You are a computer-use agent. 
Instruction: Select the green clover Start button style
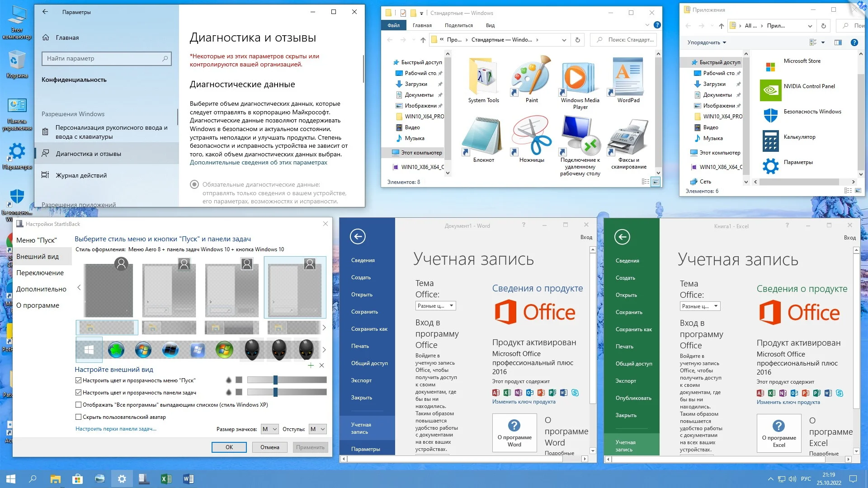click(x=116, y=350)
